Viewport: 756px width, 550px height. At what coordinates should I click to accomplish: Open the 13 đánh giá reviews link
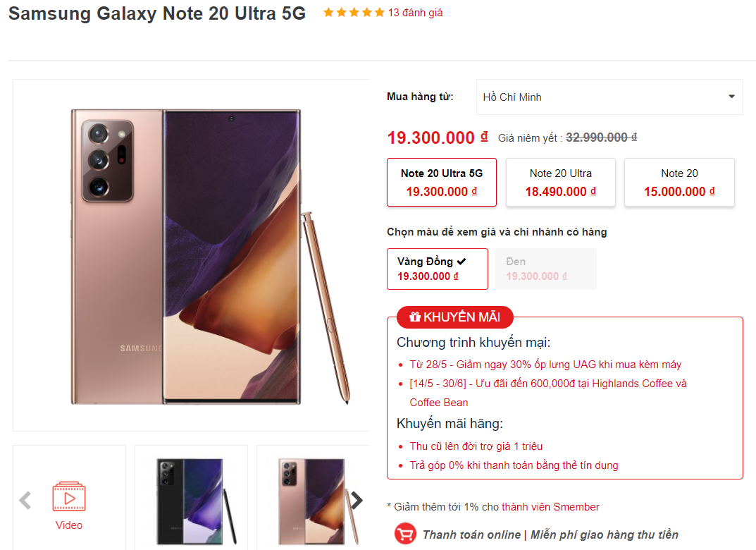point(416,12)
